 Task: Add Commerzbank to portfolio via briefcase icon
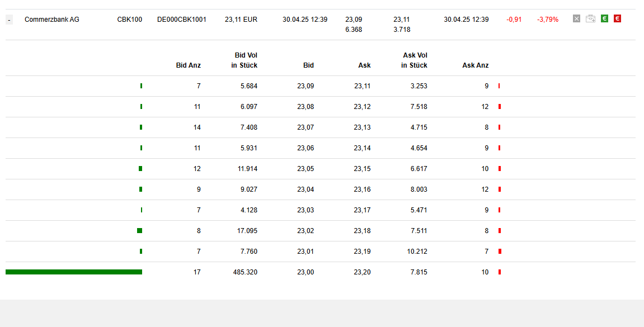[590, 18]
